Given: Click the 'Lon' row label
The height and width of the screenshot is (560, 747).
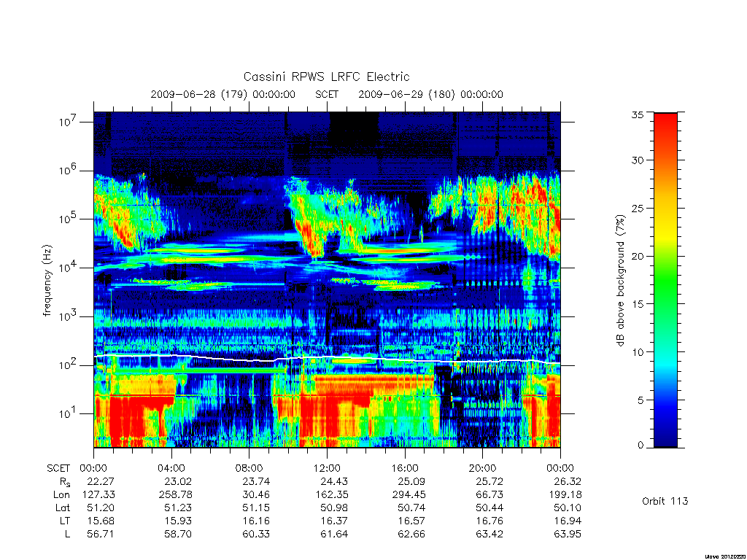Looking at the screenshot, I should pyautogui.click(x=61, y=495).
